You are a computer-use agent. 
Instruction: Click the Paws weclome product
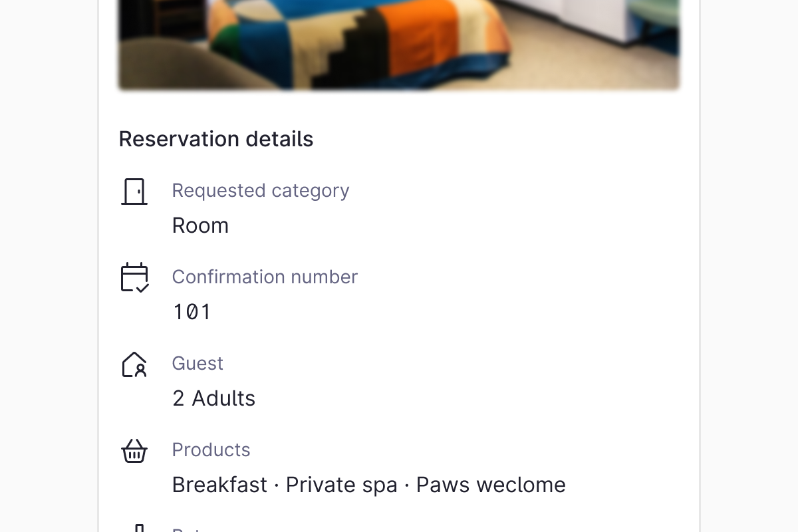pos(491,485)
